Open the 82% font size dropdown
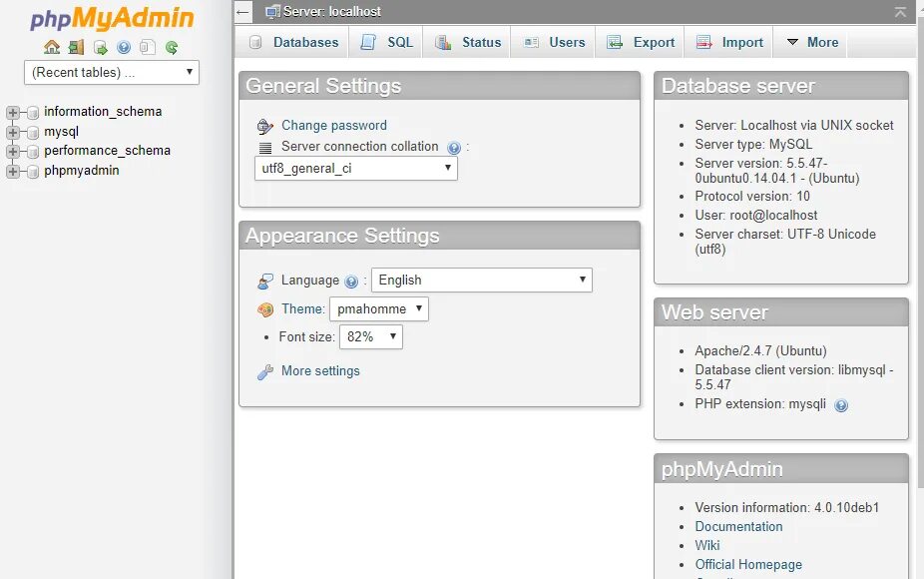Image resolution: width=924 pixels, height=579 pixels. (x=371, y=336)
